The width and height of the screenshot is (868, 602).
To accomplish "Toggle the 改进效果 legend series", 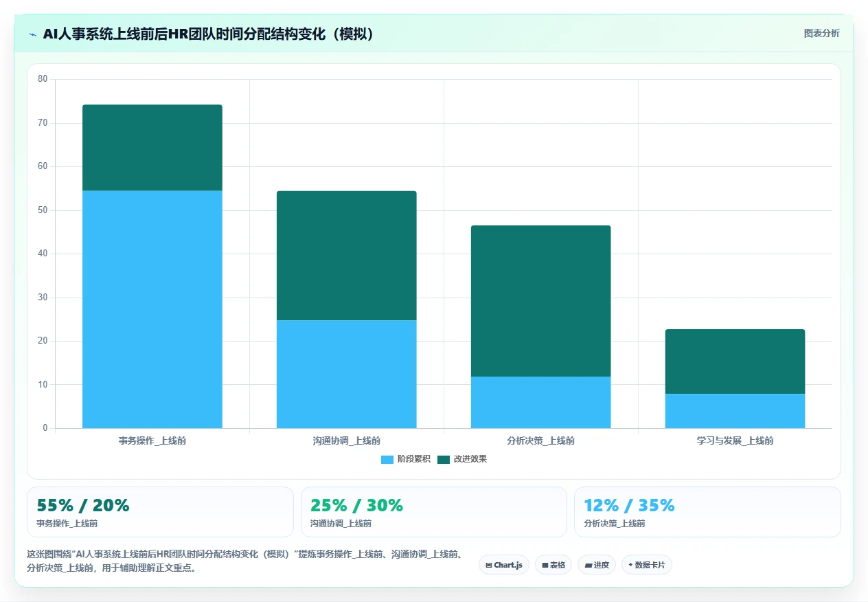I will pyautogui.click(x=461, y=459).
